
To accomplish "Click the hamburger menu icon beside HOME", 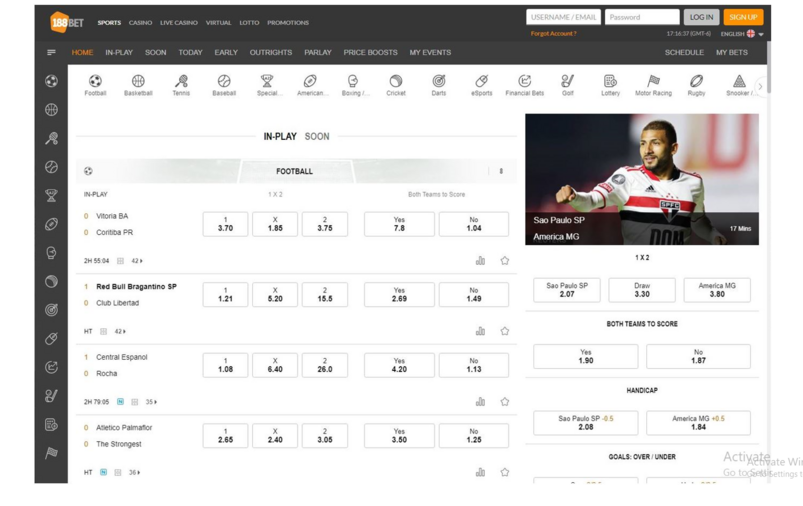I will point(51,53).
